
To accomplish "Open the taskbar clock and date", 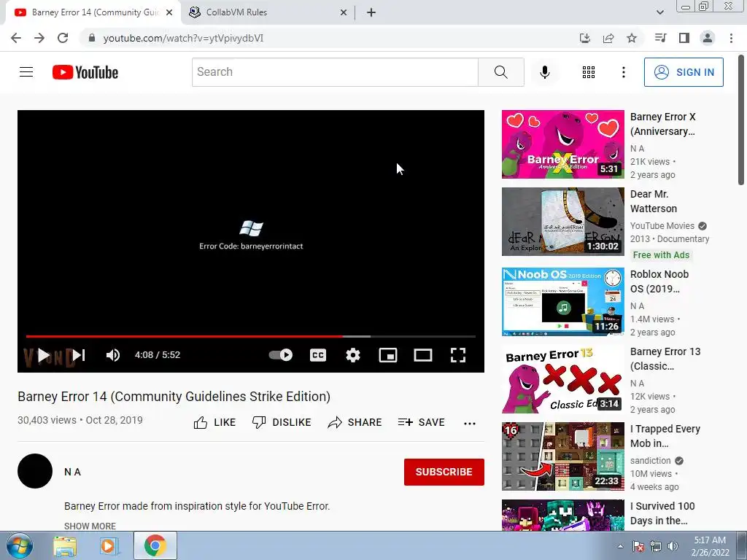I will pyautogui.click(x=710, y=546).
